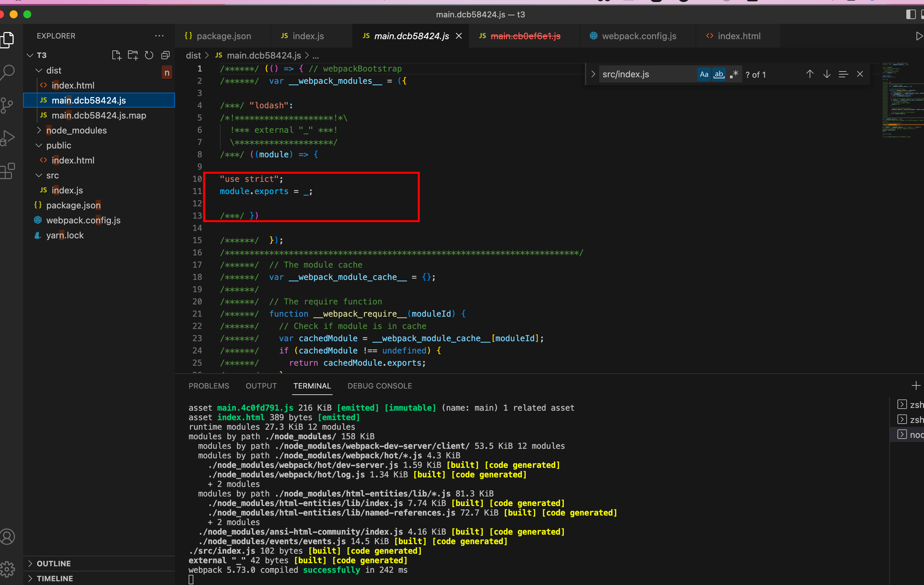Click the Run code play icon
924x585 pixels.
pyautogui.click(x=919, y=36)
